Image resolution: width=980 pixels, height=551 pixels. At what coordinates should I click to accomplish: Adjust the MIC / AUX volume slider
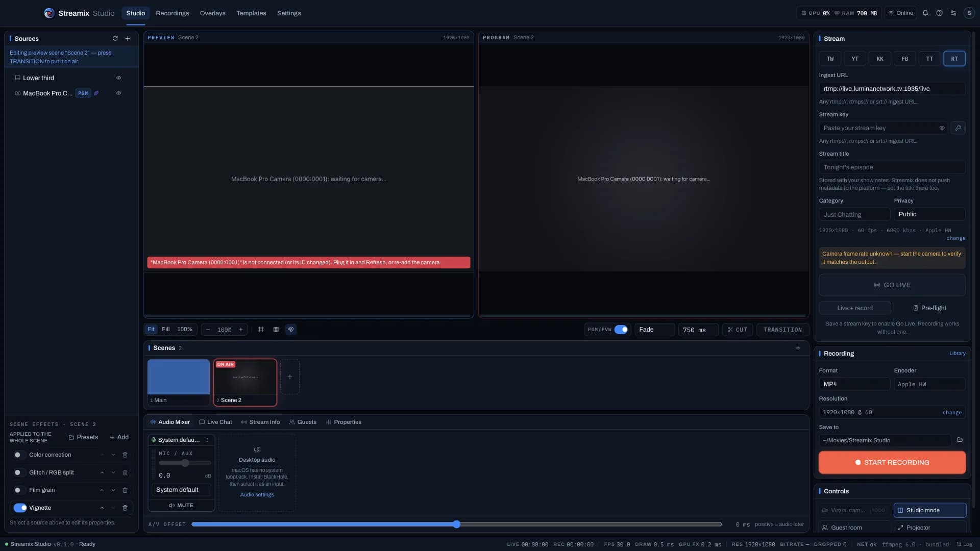click(185, 463)
